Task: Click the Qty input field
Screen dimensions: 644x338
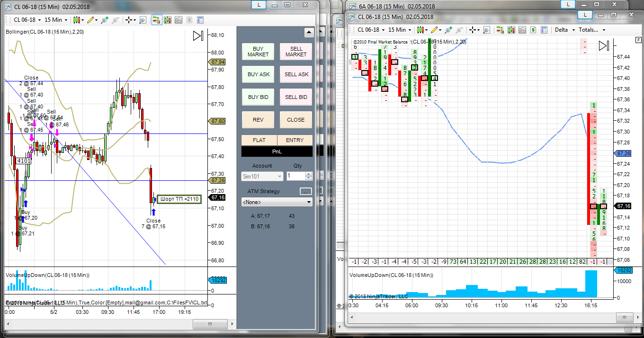Action: pyautogui.click(x=296, y=176)
